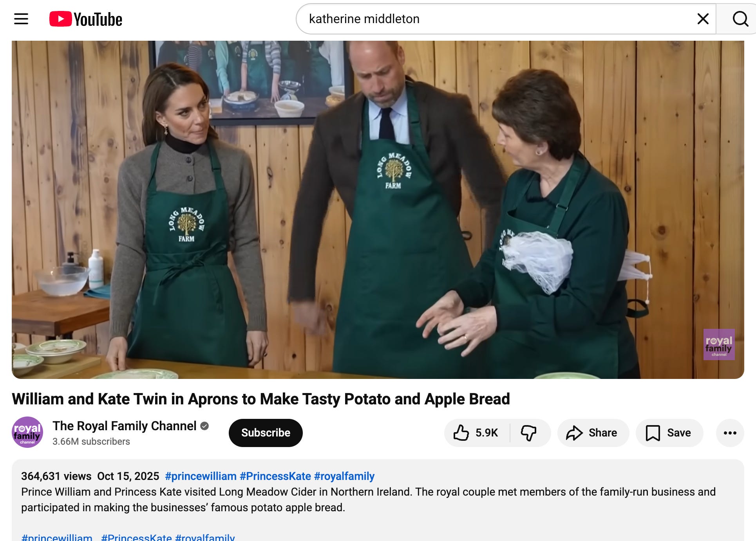
Task: Save video to a playlist
Action: pyautogui.click(x=669, y=433)
